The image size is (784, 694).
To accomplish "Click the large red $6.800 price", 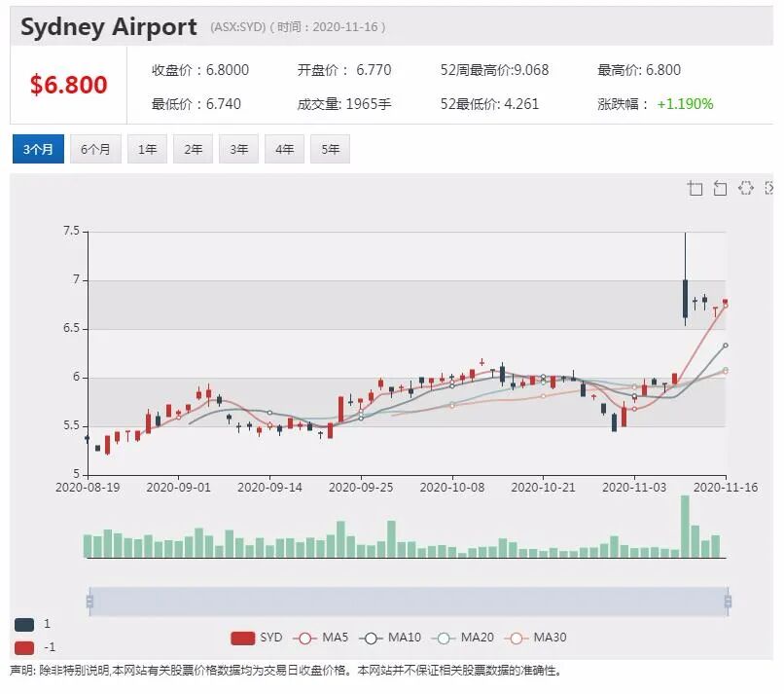I will tap(68, 85).
